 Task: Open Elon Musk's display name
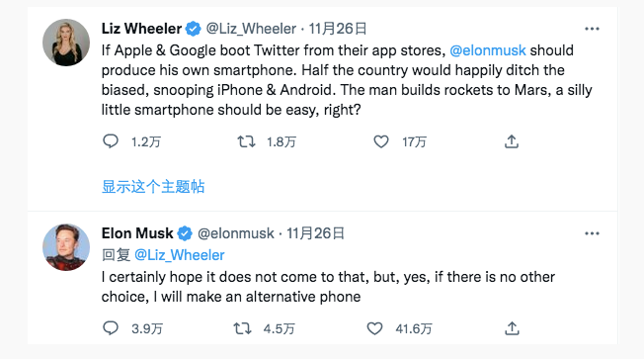[x=137, y=233]
